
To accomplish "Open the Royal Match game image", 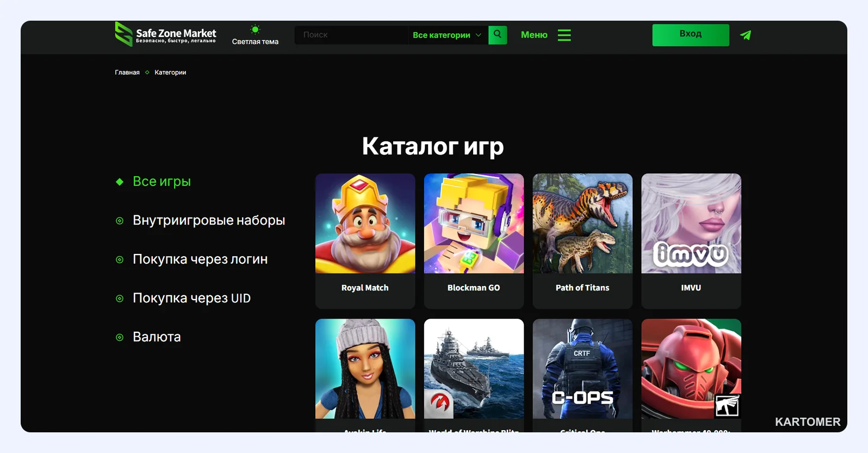I will (365, 224).
